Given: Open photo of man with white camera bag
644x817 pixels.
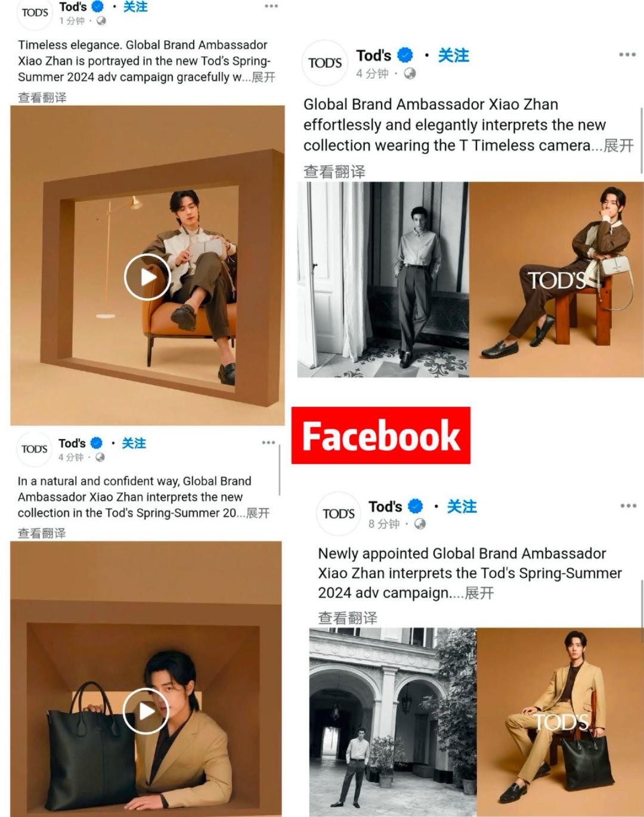Looking at the screenshot, I should pos(556,279).
